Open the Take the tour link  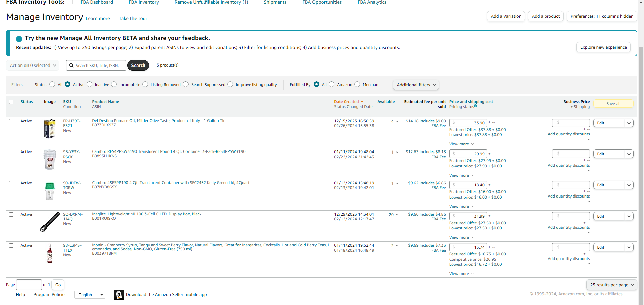point(133,19)
